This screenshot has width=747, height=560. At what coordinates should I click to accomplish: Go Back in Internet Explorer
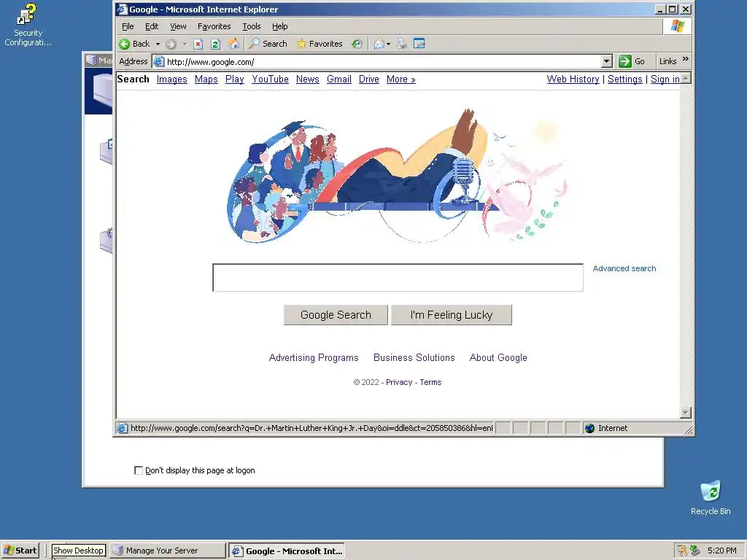134,44
